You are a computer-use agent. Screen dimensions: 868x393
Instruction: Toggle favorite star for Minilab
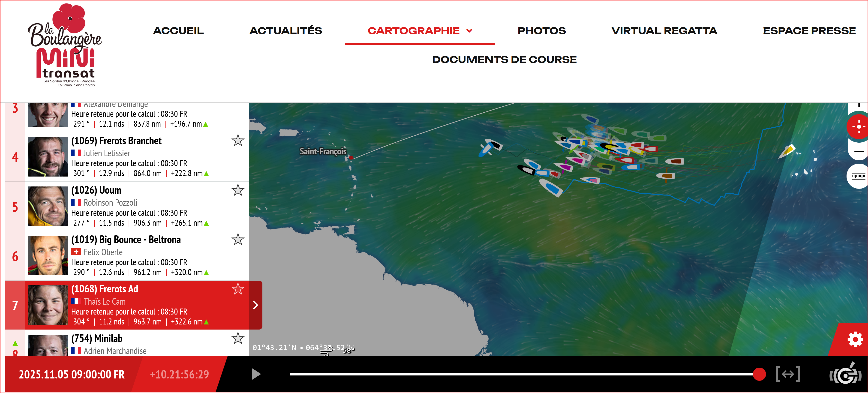point(237,338)
